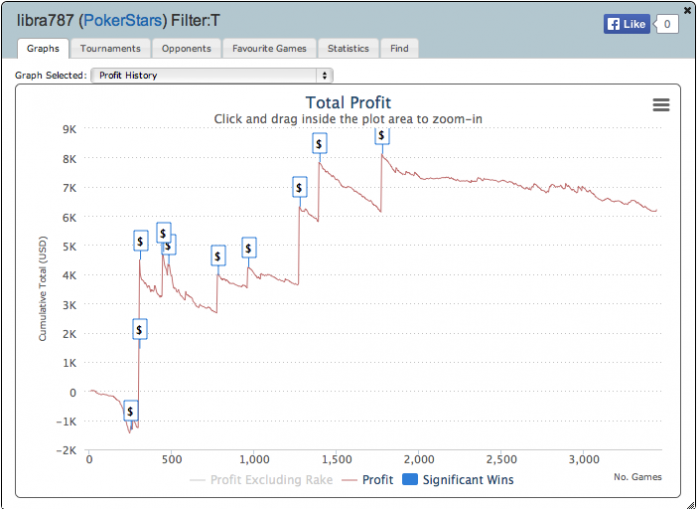Click the dollar marker at 5K above first spike
Image resolution: width=700 pixels, height=509 pixels.
pos(141,241)
